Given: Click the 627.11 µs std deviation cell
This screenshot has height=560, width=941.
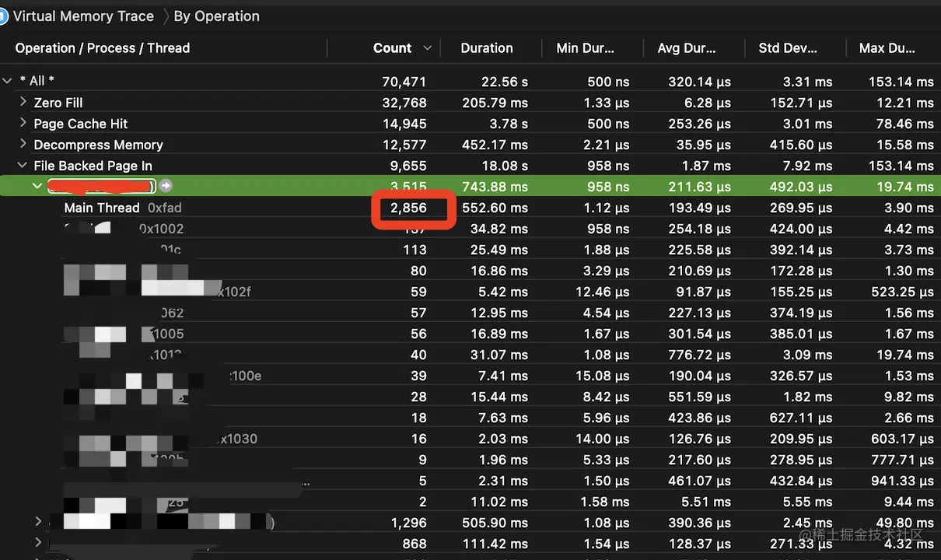Looking at the screenshot, I should click(800, 418).
